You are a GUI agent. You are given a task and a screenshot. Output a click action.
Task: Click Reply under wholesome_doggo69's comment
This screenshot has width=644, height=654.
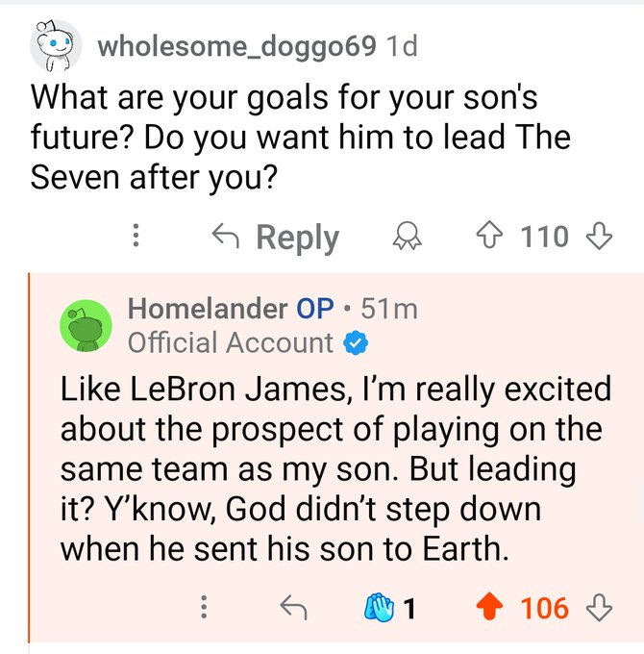tap(277, 237)
